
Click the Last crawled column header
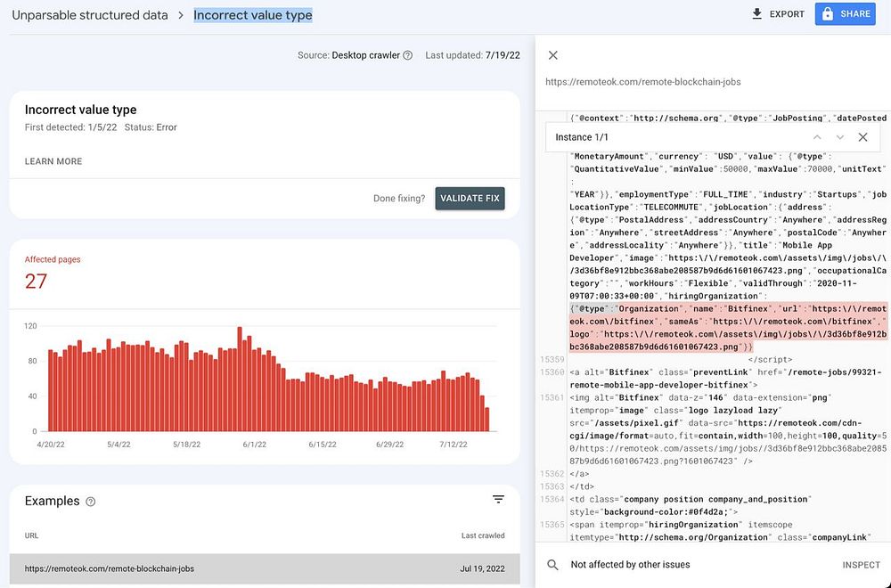click(x=483, y=535)
